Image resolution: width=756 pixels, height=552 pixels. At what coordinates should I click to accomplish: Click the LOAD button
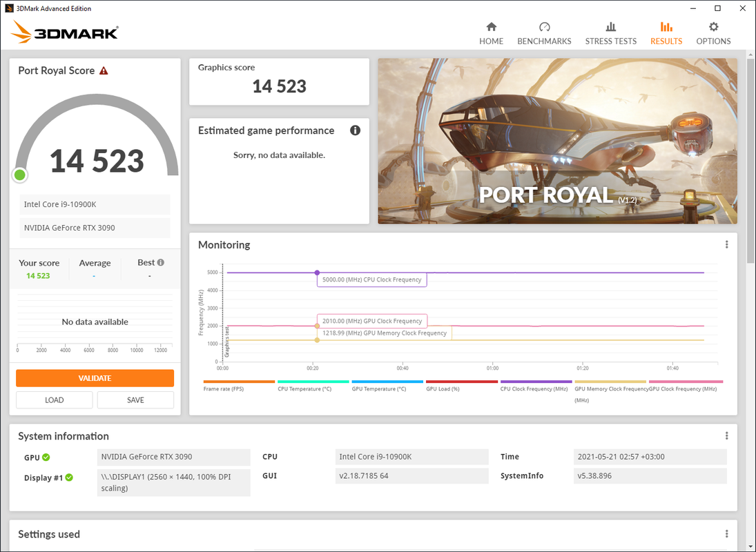click(54, 400)
